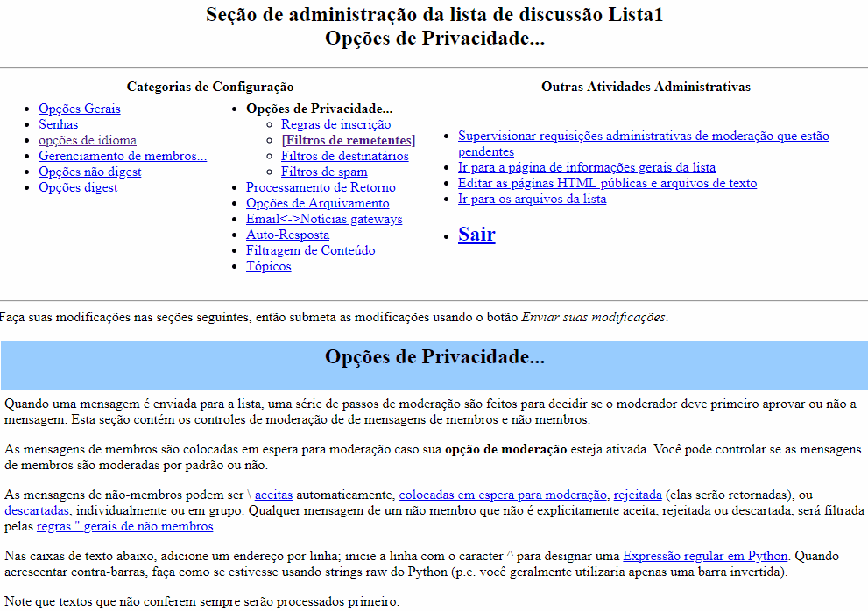Click the blue 'Opções de Privacidade...' section banner
The image size is (868, 611).
[x=434, y=365]
